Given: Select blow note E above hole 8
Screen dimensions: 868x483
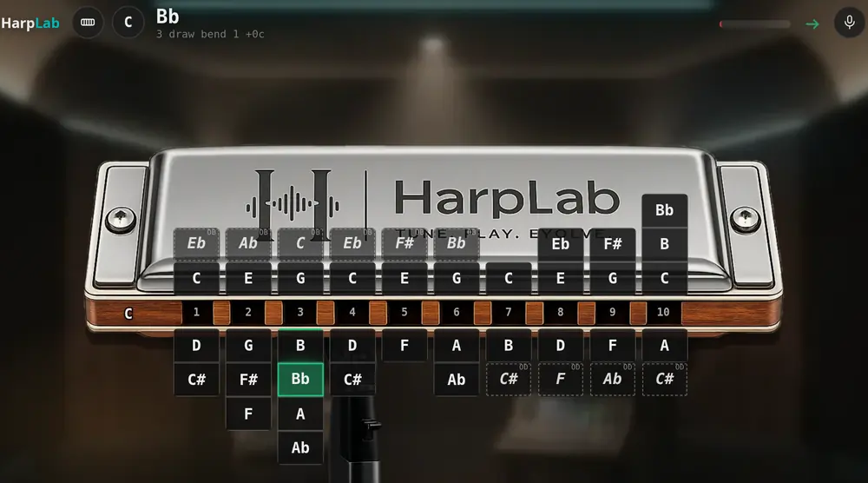Looking at the screenshot, I should click(x=560, y=278).
